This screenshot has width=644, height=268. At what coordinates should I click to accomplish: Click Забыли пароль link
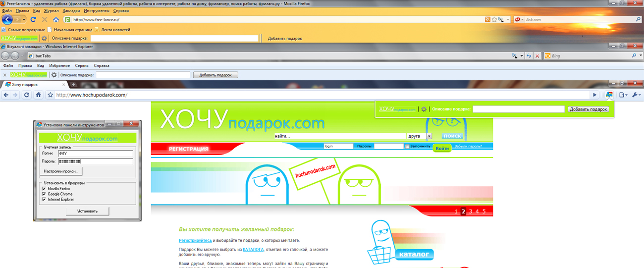click(468, 147)
